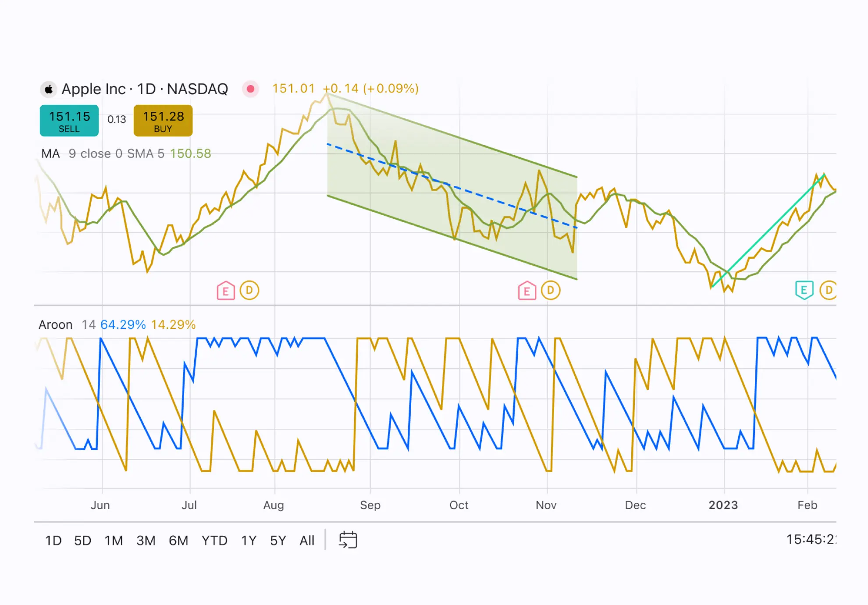Viewport: 868px width, 605px height.
Task: Select the 3M time range
Action: click(x=146, y=541)
